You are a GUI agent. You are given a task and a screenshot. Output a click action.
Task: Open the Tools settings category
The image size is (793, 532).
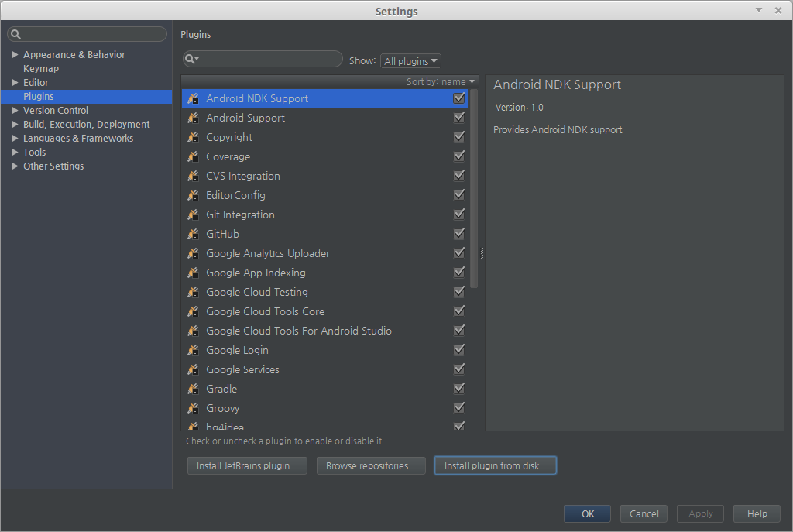click(x=34, y=153)
